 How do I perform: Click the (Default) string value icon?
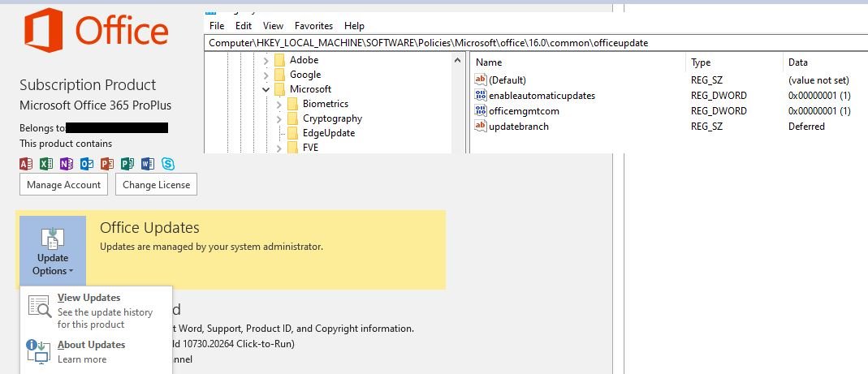click(481, 80)
